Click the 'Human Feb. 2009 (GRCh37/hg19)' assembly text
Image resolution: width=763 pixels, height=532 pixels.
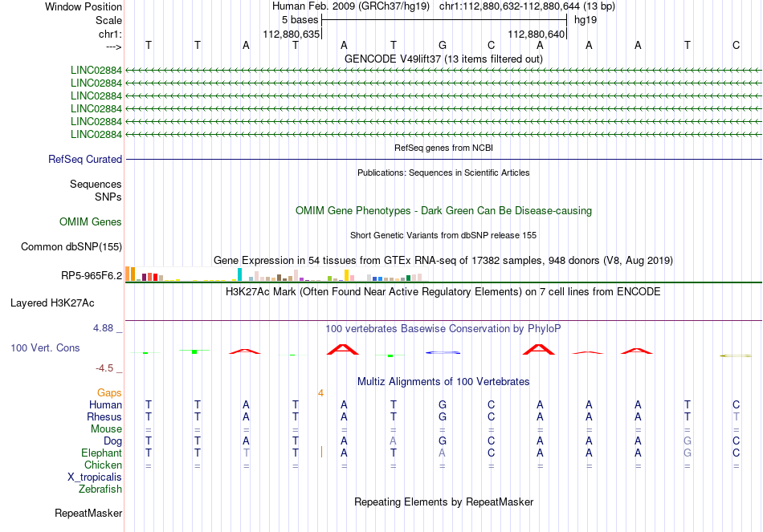351,6
